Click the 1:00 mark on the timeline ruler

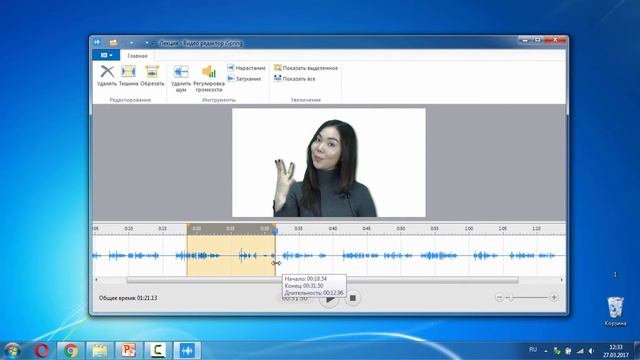coord(469,229)
